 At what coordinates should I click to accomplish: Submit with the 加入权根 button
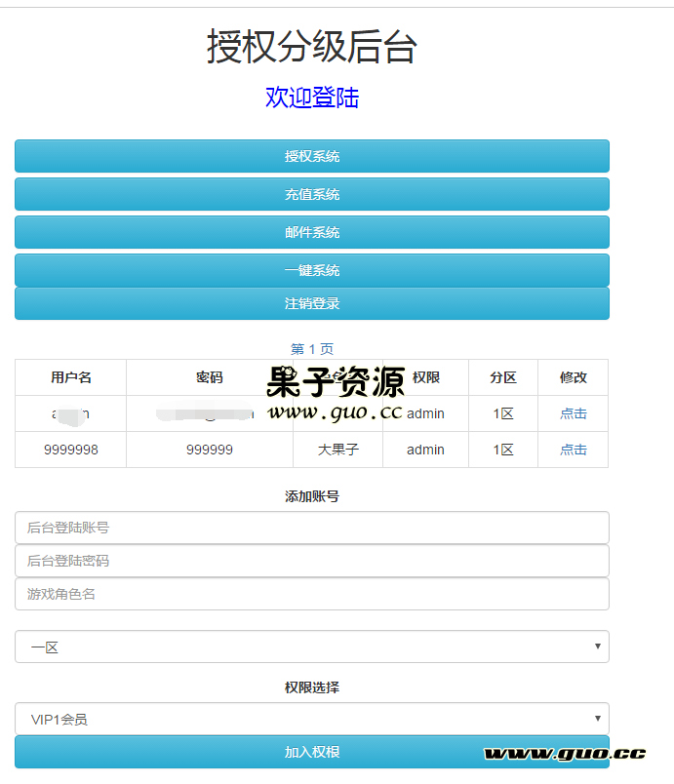pyautogui.click(x=312, y=752)
